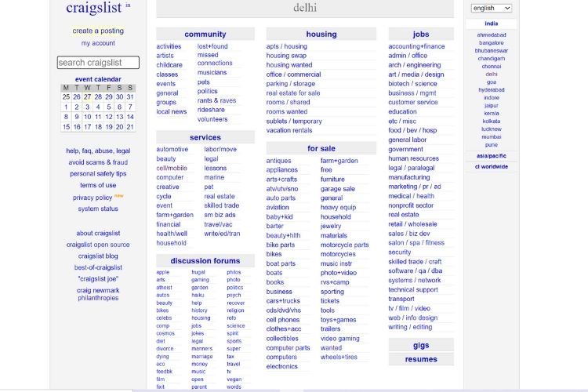Expand the resumes section

421,359
